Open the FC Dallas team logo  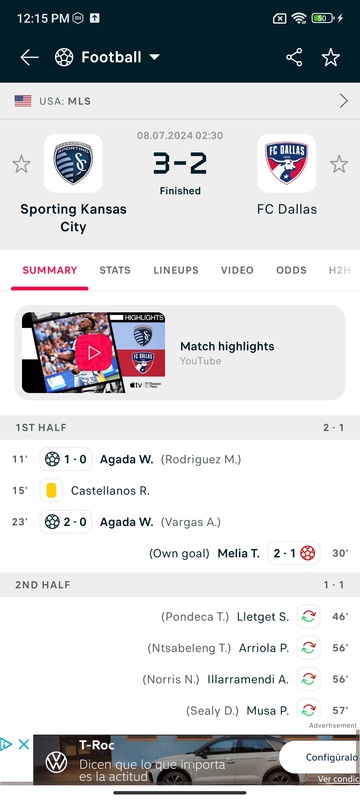287,163
